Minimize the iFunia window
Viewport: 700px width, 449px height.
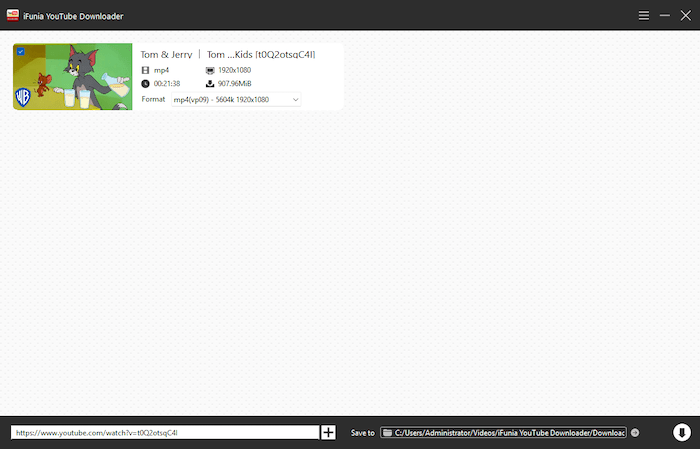click(665, 15)
